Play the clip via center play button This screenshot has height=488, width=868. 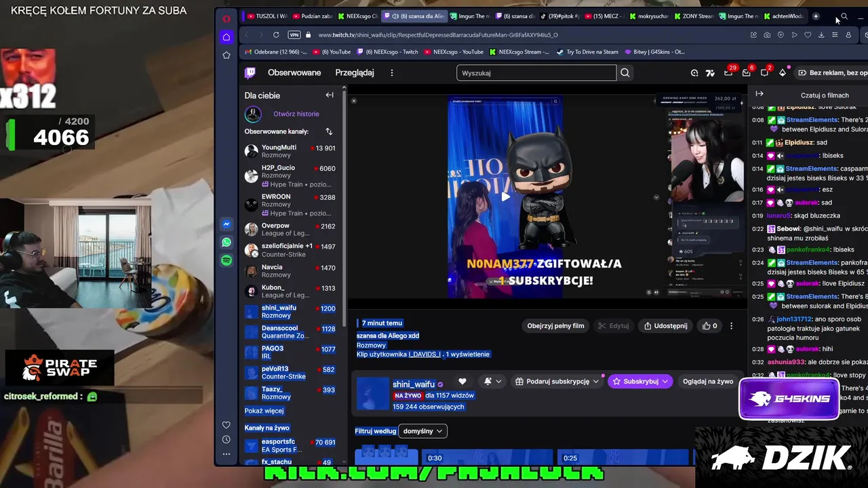(505, 197)
